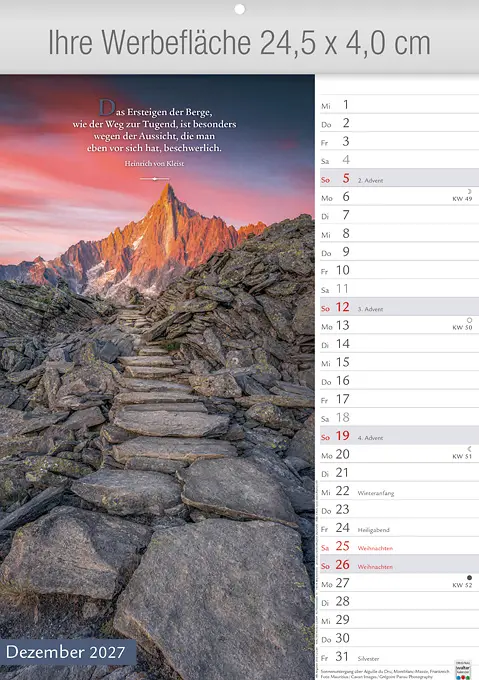479x680 pixels.
Task: Select the "Dezember 2027" month label
Action: (65, 652)
